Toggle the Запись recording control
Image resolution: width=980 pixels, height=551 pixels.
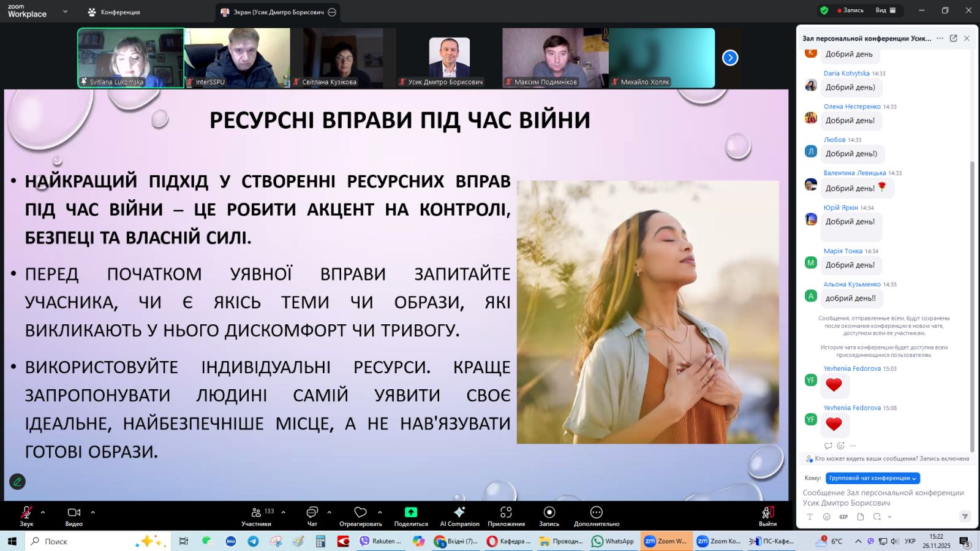(549, 512)
